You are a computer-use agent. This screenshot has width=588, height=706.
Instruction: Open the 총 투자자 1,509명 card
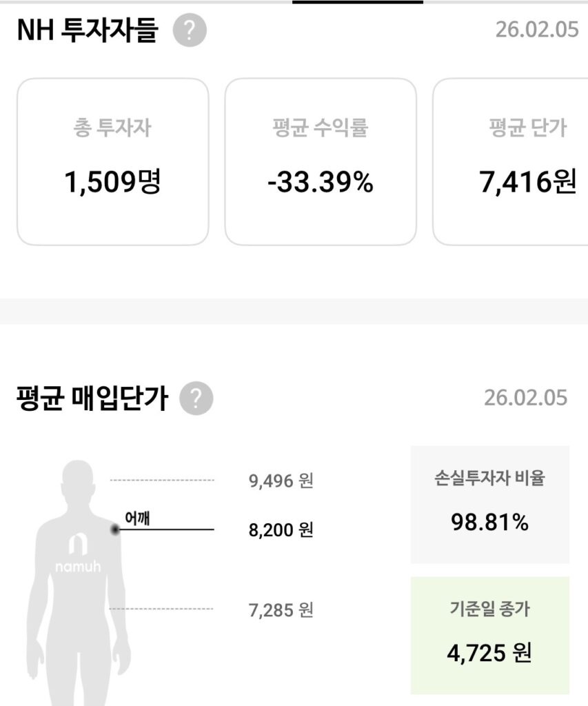click(x=112, y=161)
